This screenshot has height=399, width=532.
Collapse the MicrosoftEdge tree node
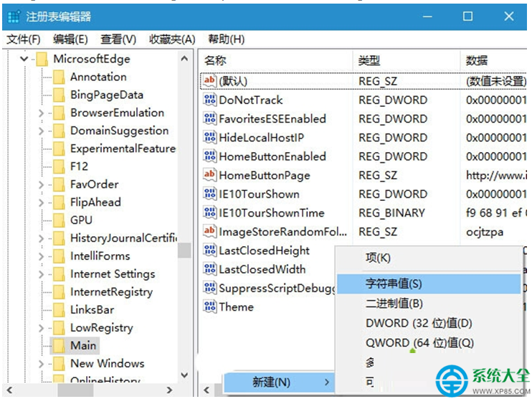[x=24, y=59]
